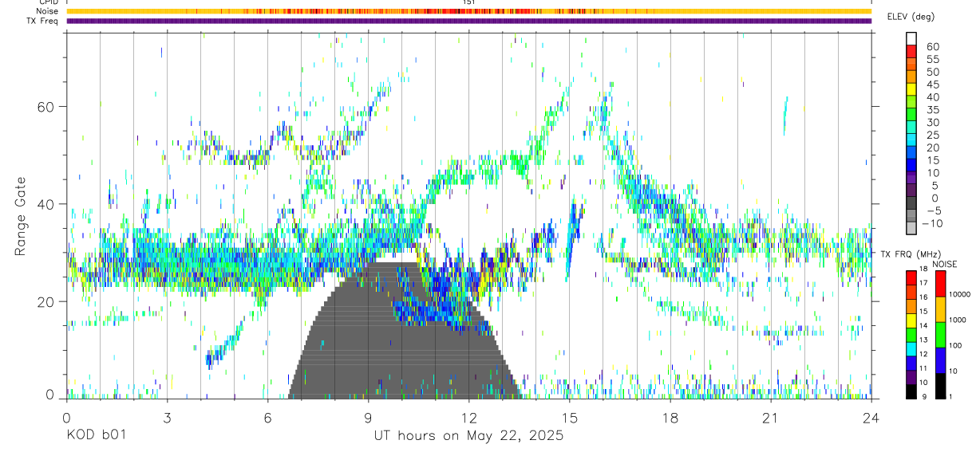Viewport: 980px width, 452px height.
Task: Pick the light gray bottom ELEV colorbar segment
Action: point(911,230)
